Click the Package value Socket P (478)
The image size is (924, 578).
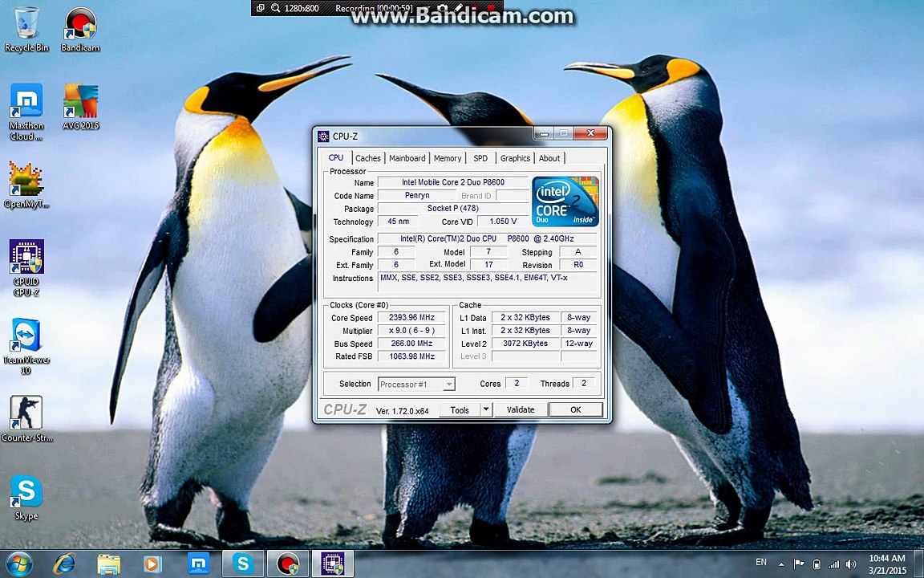452,208
